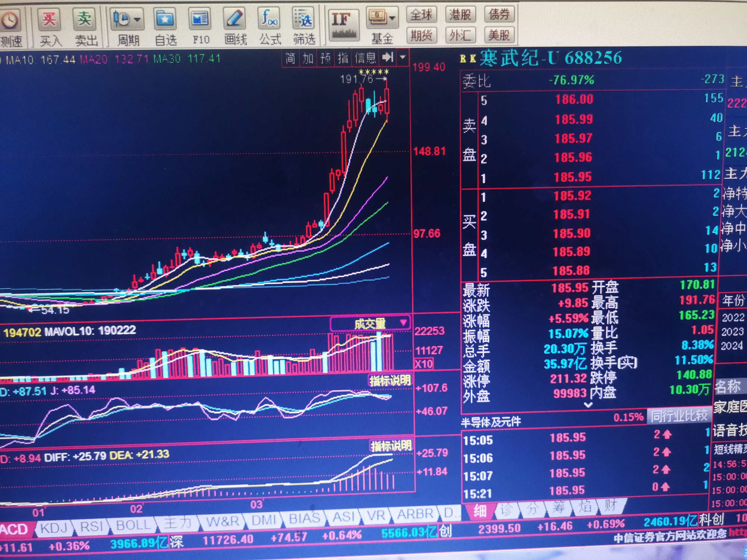Toggle the 指 indicator button above chart

click(343, 58)
